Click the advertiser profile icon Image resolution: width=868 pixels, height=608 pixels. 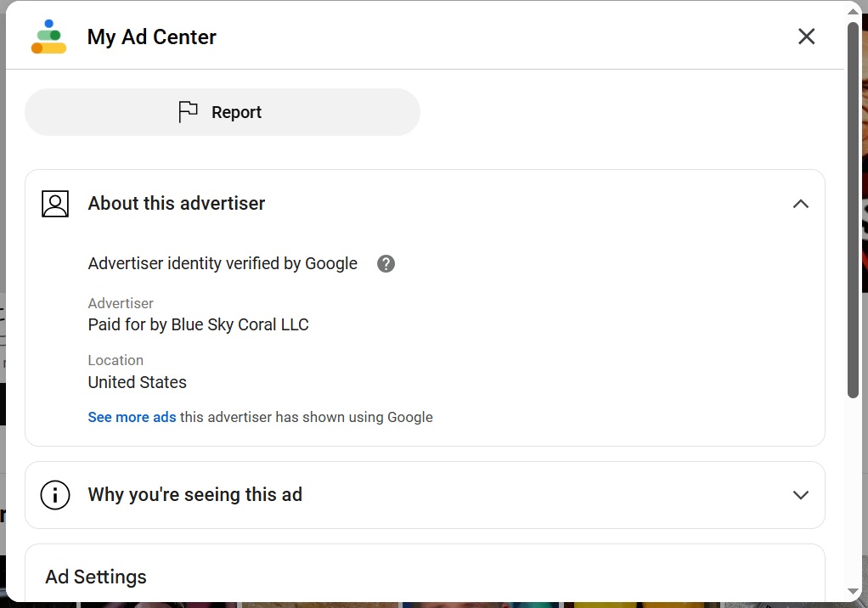[x=55, y=204]
